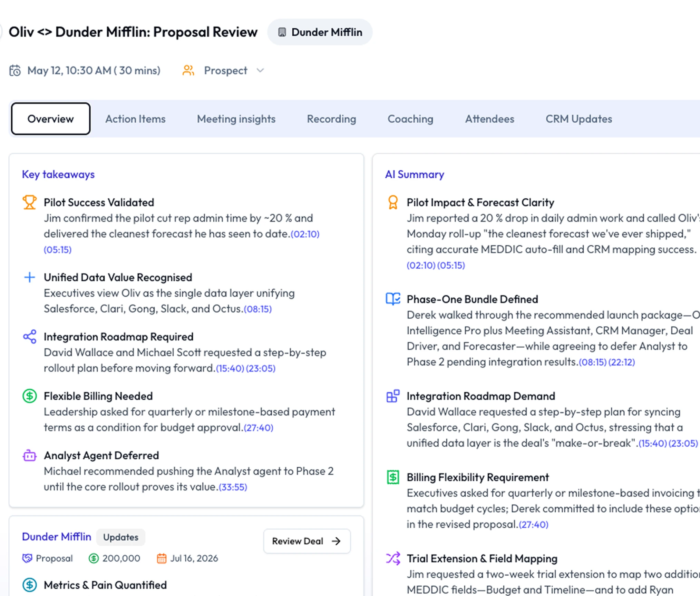Click the Trial Extension & Field Mapping title
Viewport: 700px width, 596px height.
click(482, 558)
